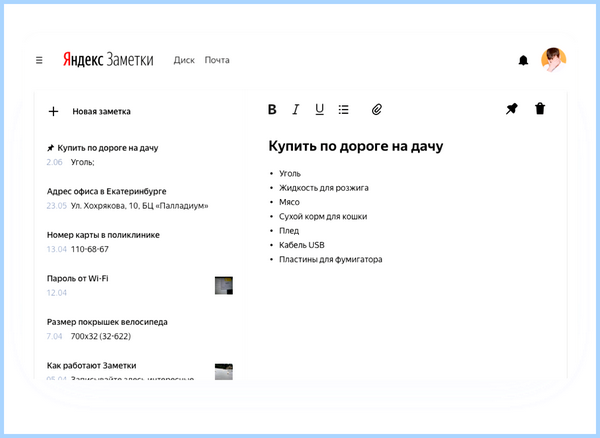Image resolution: width=600 pixels, height=438 pixels.
Task: Toggle underline formatting
Action: pyautogui.click(x=320, y=109)
